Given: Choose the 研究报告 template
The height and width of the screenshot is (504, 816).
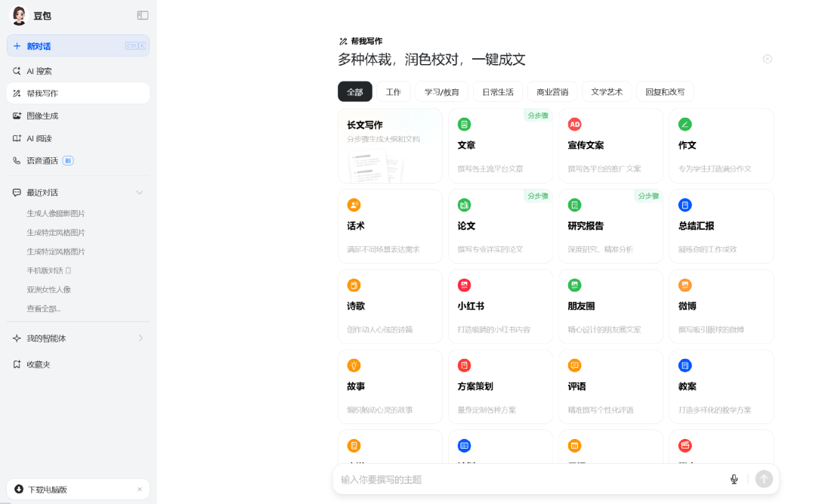Looking at the screenshot, I should tap(611, 227).
